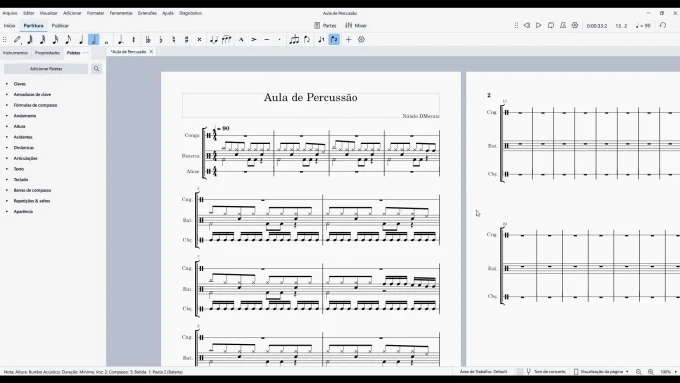Open the Formatar menu

click(x=95, y=13)
